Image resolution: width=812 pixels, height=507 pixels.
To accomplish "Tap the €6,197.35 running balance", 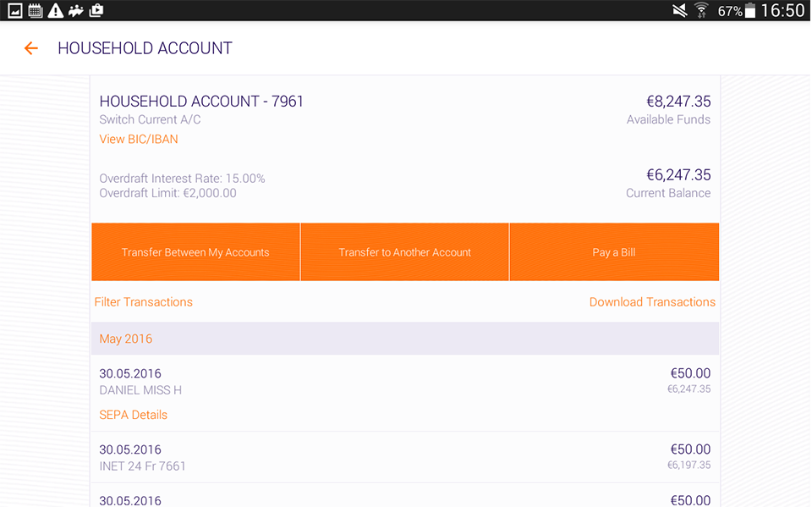I will [689, 465].
